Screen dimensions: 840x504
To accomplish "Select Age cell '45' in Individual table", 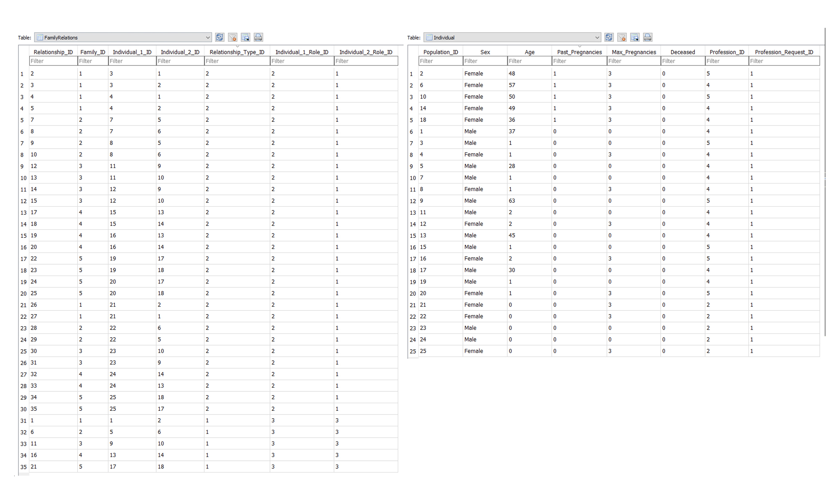I will pyautogui.click(x=530, y=236).
